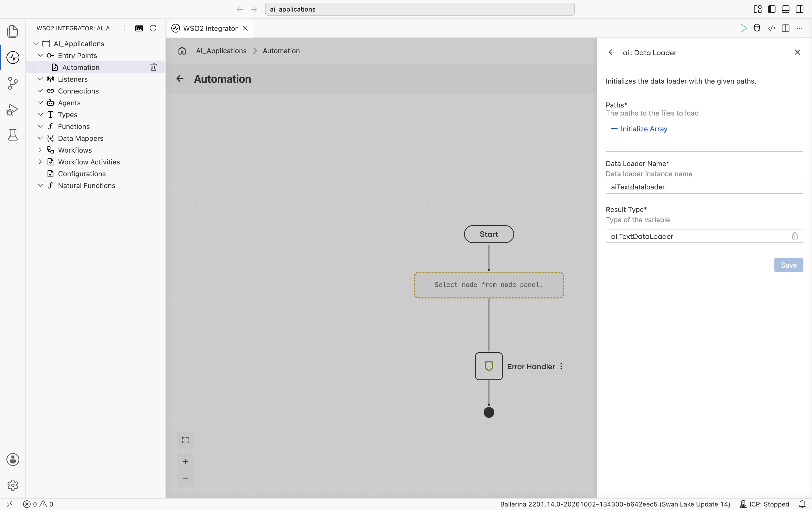Expand the Workflow Activities section
The width and height of the screenshot is (812, 510).
[x=40, y=162]
